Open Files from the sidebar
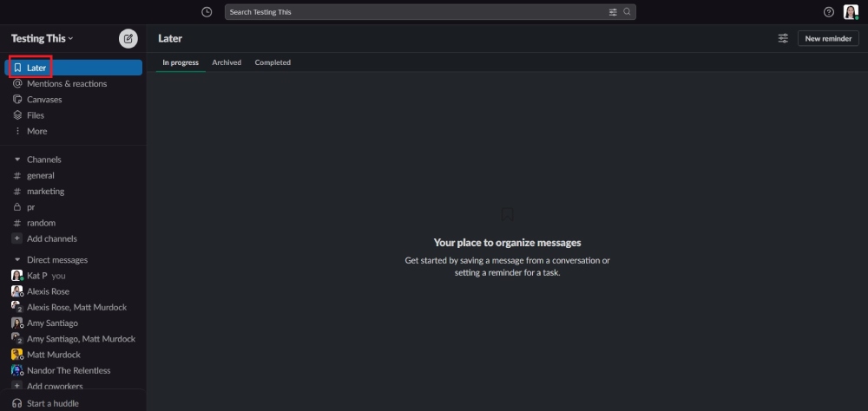The image size is (868, 411). pos(35,115)
